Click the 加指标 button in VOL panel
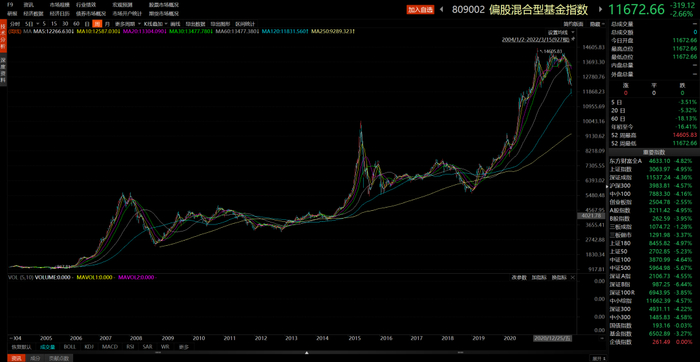Image resolution: width=700 pixels, height=362 pixels. click(539, 277)
